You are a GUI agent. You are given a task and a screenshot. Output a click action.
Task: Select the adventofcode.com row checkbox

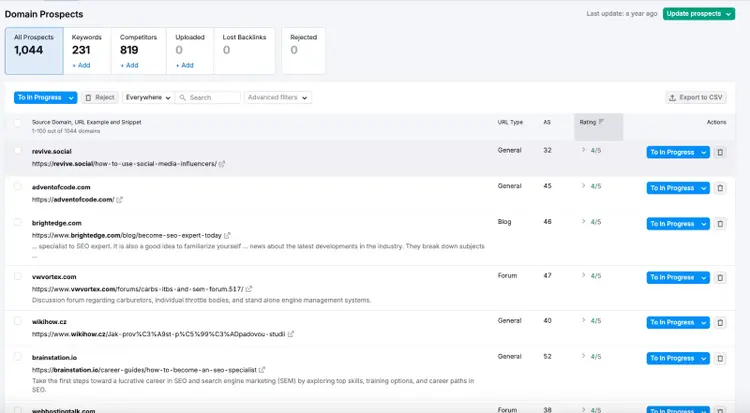[x=18, y=186]
